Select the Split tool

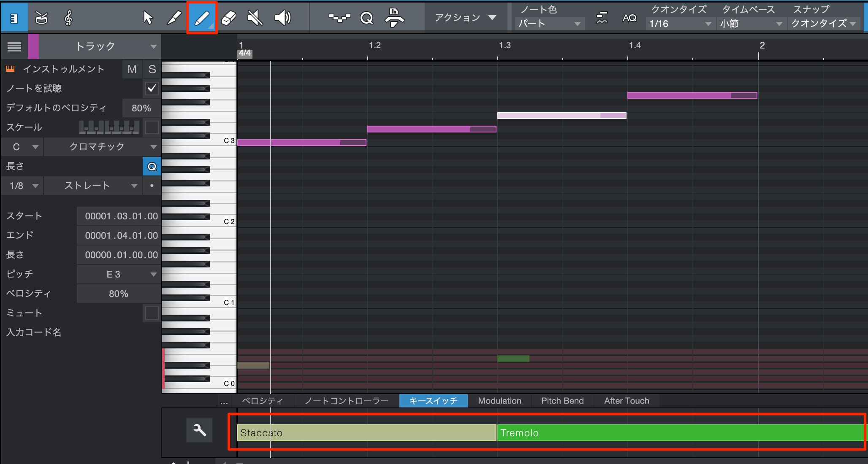[174, 18]
